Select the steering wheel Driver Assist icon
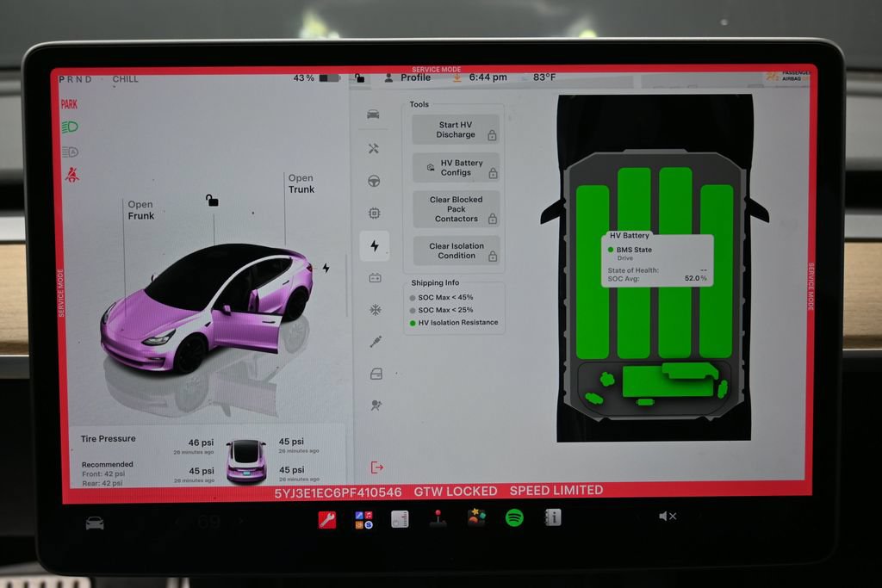The height and width of the screenshot is (588, 882). tap(374, 181)
